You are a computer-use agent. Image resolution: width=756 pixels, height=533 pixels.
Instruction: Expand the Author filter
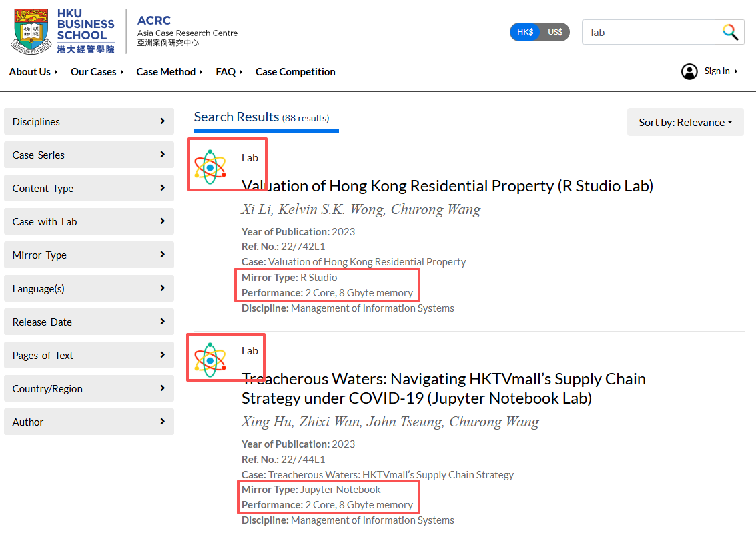pos(89,422)
